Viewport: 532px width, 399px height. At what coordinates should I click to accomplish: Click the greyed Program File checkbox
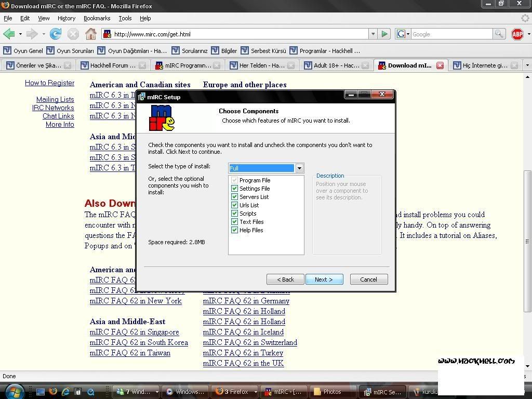pyautogui.click(x=234, y=180)
